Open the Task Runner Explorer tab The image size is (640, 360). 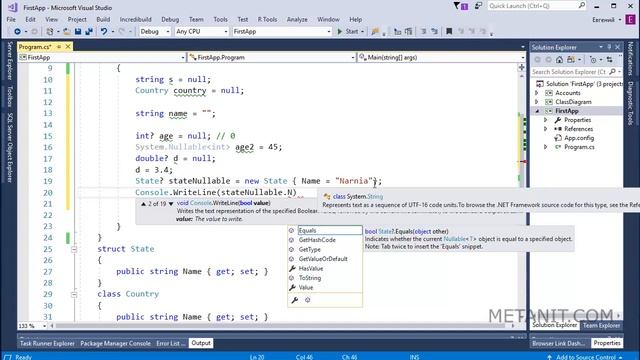[47, 343]
